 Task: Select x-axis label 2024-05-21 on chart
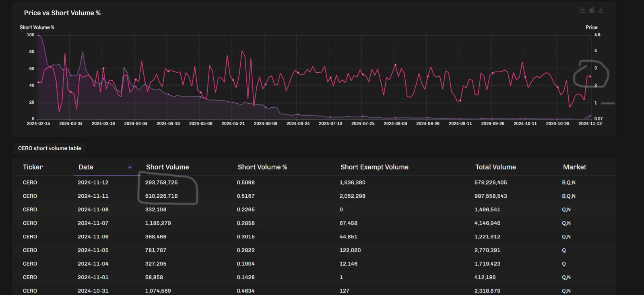click(233, 124)
